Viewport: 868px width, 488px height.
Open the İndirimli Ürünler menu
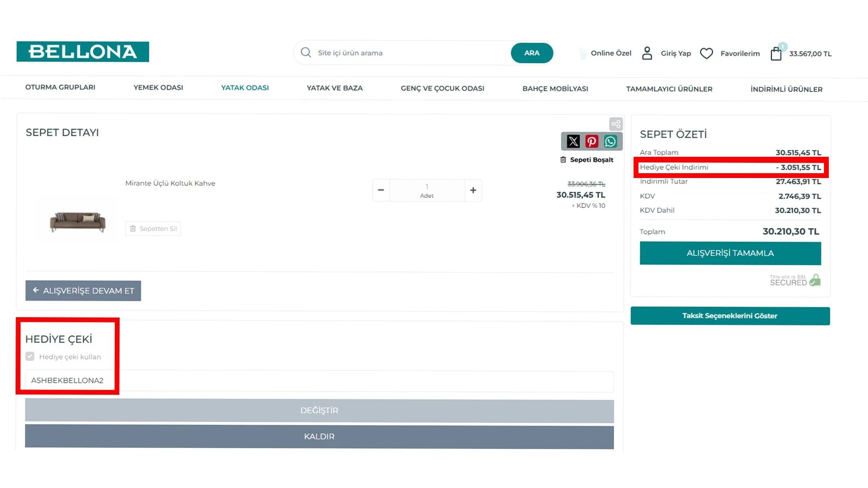[x=786, y=89]
